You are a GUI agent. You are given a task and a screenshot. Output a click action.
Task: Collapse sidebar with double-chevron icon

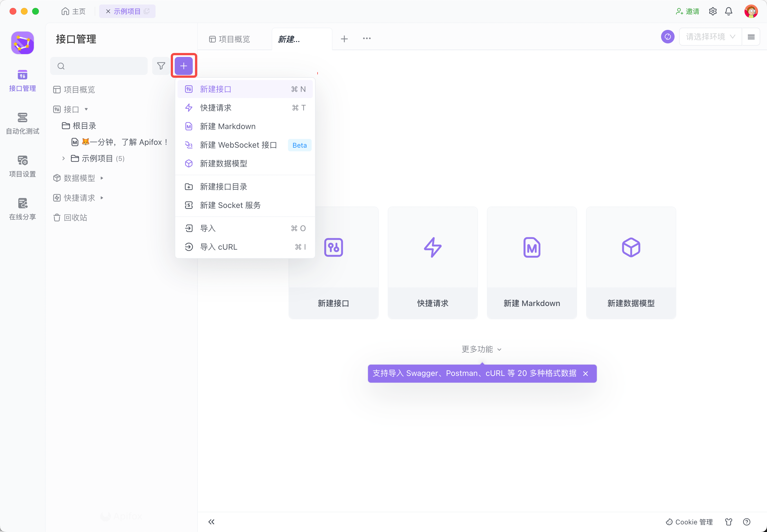(211, 522)
